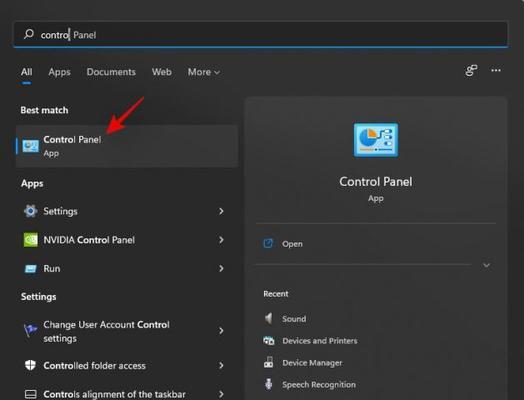This screenshot has height=400, width=524.
Task: Expand the NVIDIA Control Panel chevron arrow
Action: 221,240
